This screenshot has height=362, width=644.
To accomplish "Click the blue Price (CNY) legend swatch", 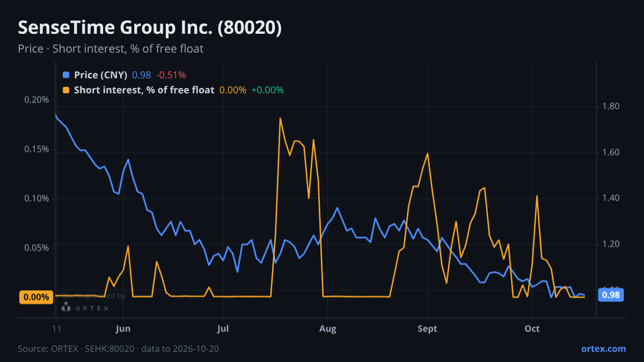I will 66,75.
